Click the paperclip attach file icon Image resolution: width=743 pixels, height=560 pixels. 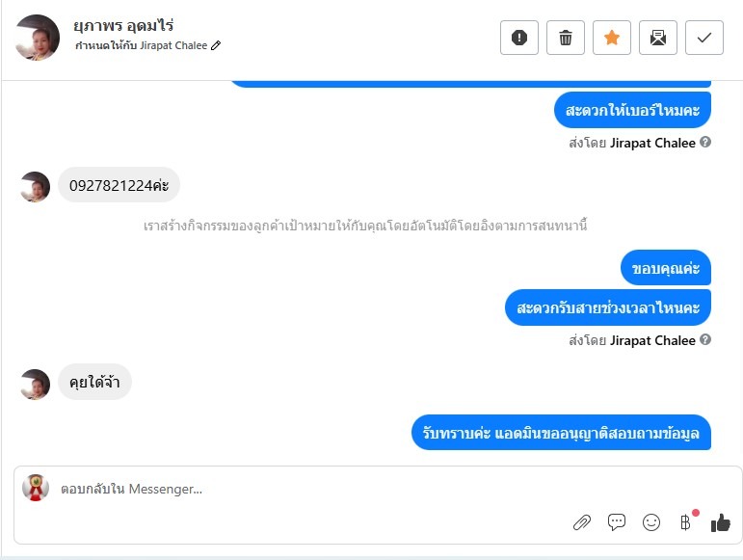click(x=582, y=522)
